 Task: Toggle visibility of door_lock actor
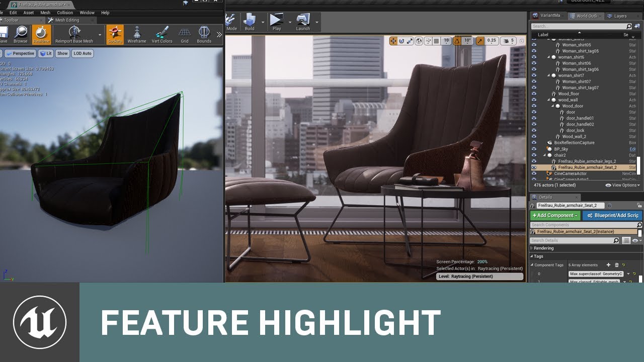coord(534,130)
